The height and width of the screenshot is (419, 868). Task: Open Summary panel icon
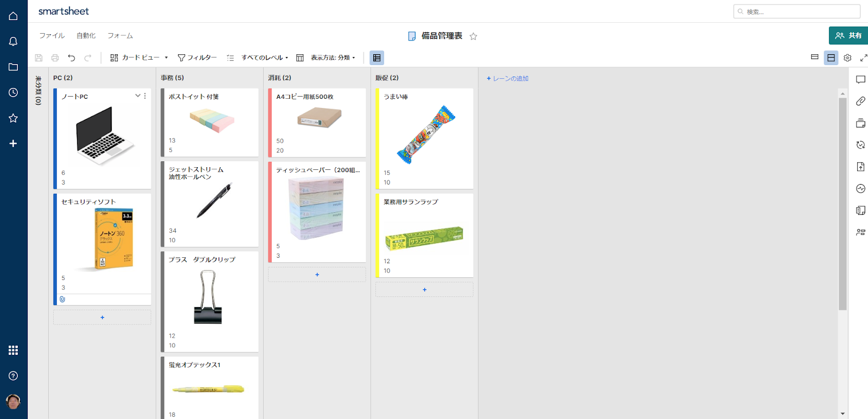point(860,210)
